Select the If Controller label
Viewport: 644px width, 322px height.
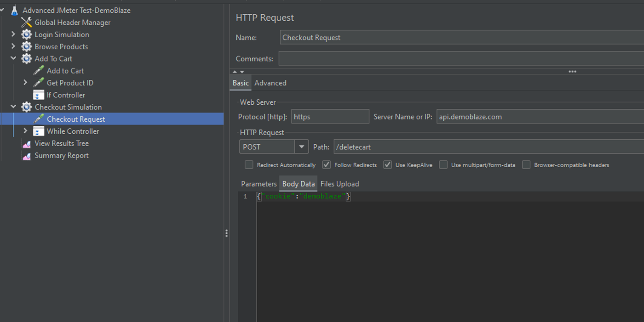(x=66, y=95)
